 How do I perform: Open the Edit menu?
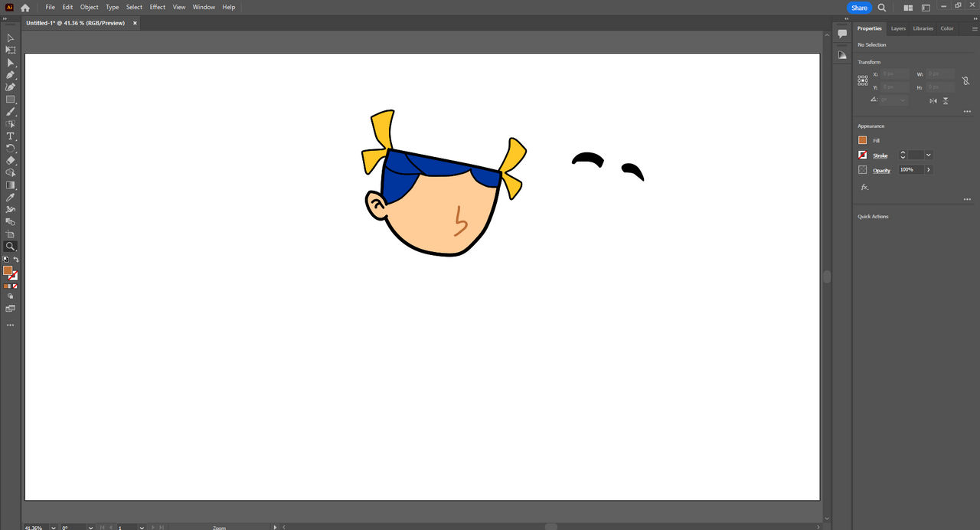(67, 7)
